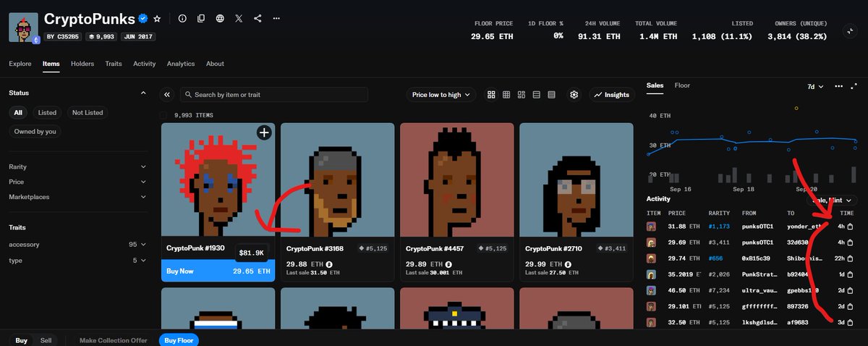Image resolution: width=868 pixels, height=346 pixels.
Task: Expand the Price filter
Action: [x=77, y=182]
